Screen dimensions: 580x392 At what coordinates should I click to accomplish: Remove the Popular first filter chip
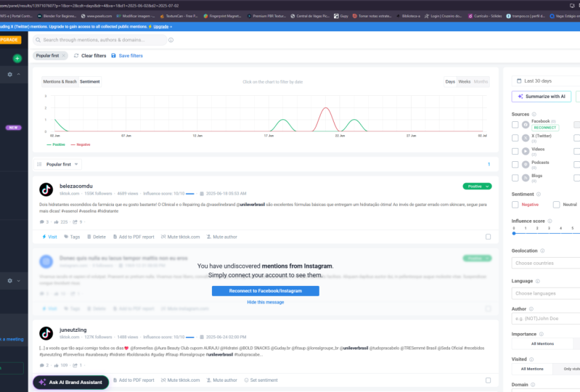pyautogui.click(x=64, y=55)
